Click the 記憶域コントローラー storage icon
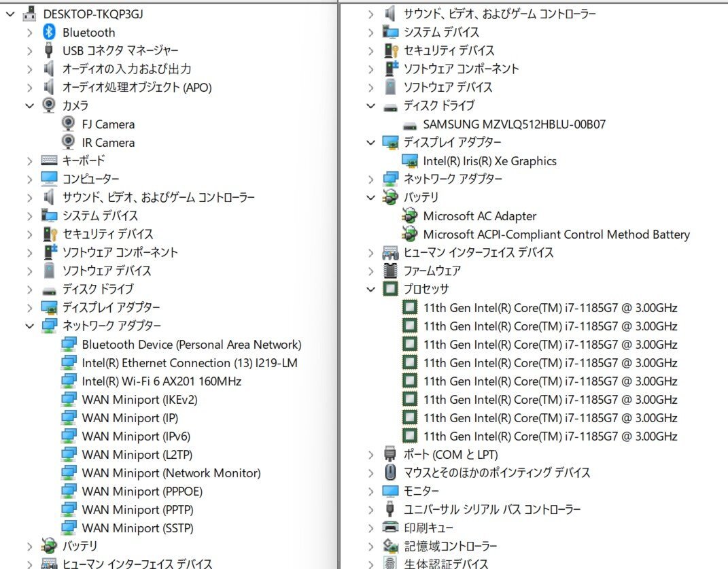 390,546
